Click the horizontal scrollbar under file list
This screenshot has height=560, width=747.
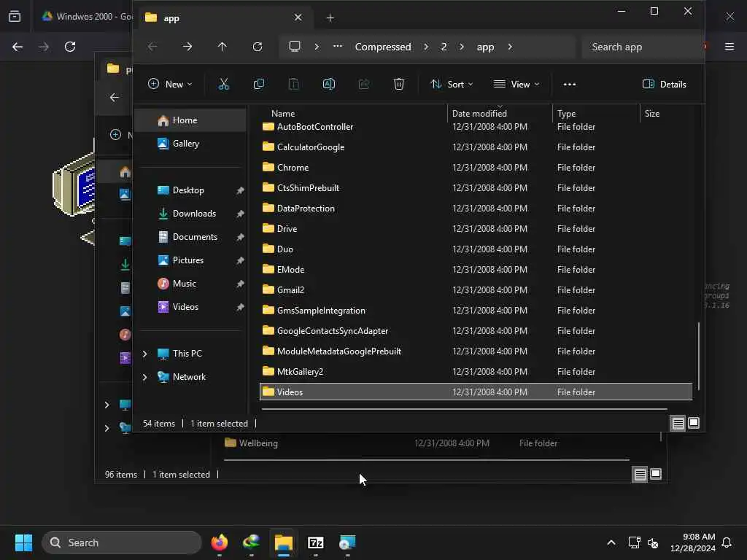pos(464,408)
